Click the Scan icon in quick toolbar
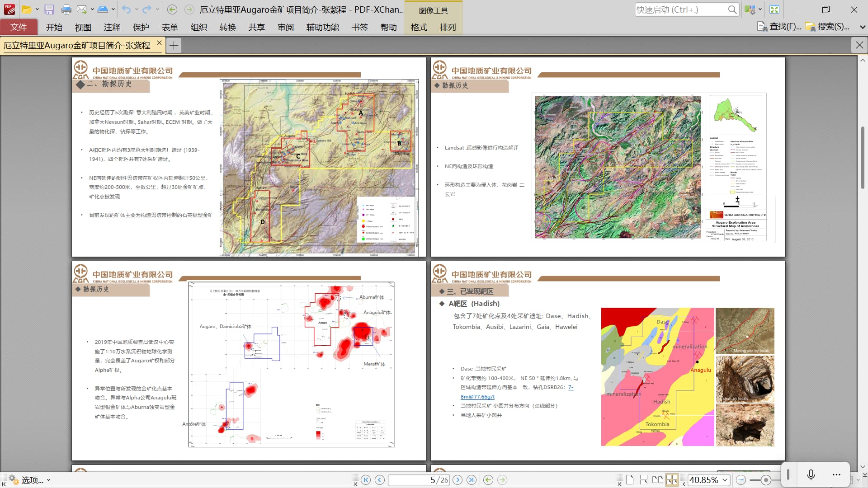 (103, 9)
